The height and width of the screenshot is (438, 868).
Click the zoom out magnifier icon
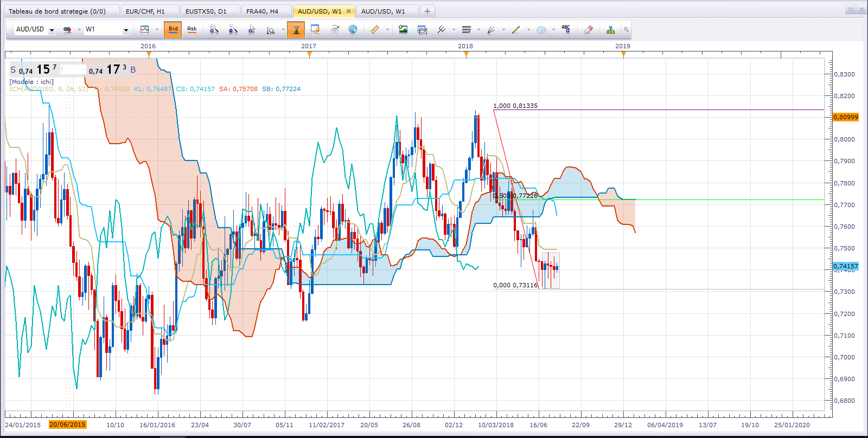[233, 30]
